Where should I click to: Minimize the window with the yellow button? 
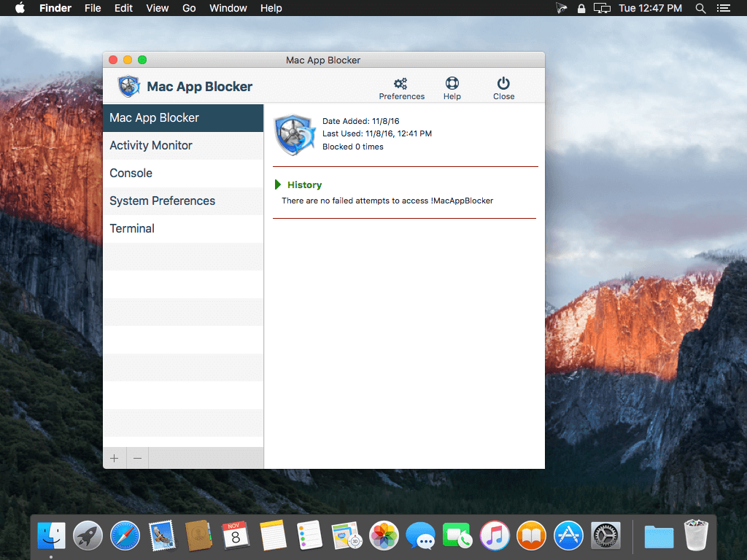point(127,60)
